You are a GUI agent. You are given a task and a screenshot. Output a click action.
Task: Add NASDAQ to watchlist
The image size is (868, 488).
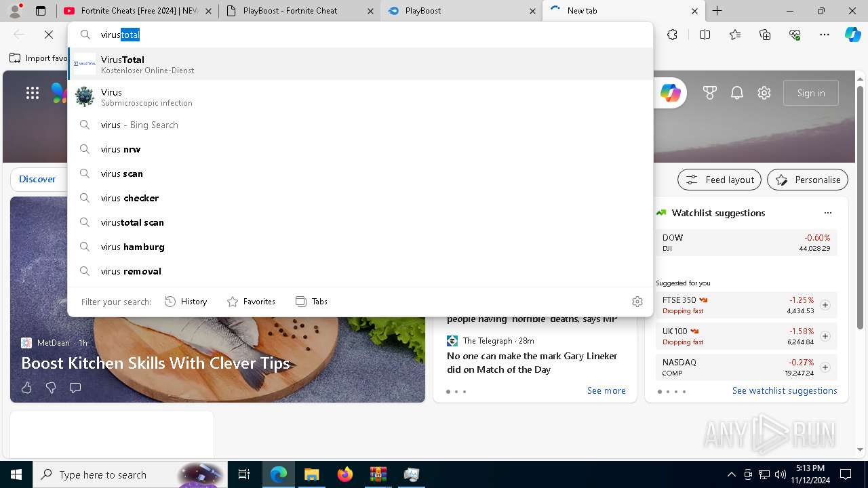[825, 367]
